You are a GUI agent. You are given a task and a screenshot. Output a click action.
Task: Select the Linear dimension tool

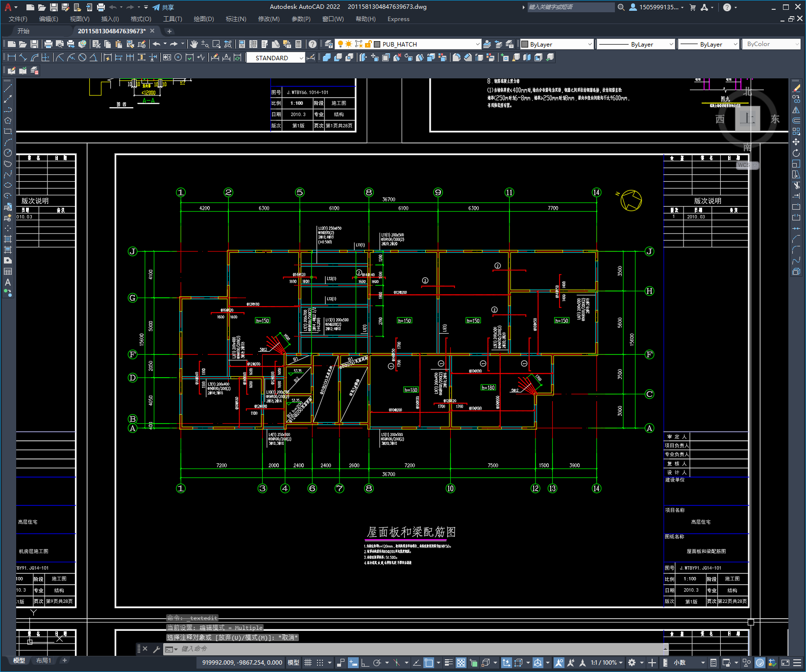11,57
